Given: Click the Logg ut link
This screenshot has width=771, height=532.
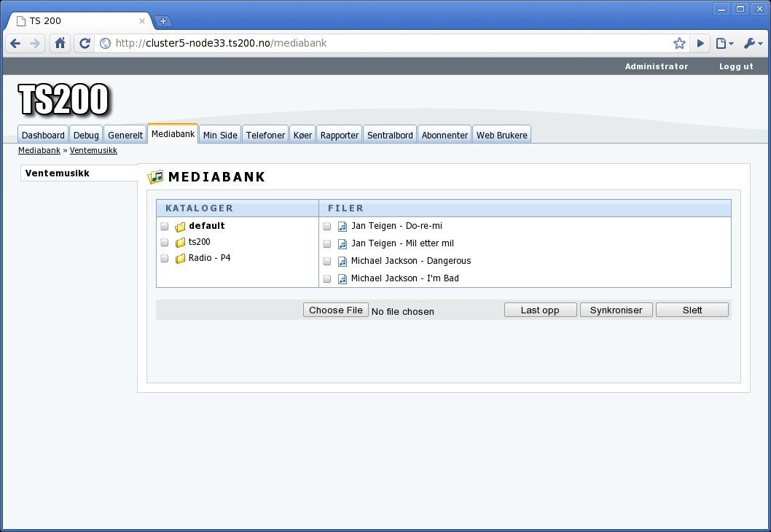Looking at the screenshot, I should click(x=736, y=66).
